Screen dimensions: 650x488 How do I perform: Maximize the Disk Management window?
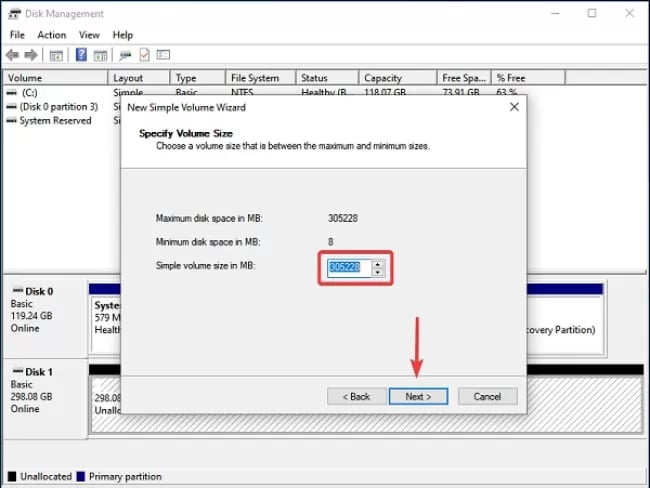592,13
